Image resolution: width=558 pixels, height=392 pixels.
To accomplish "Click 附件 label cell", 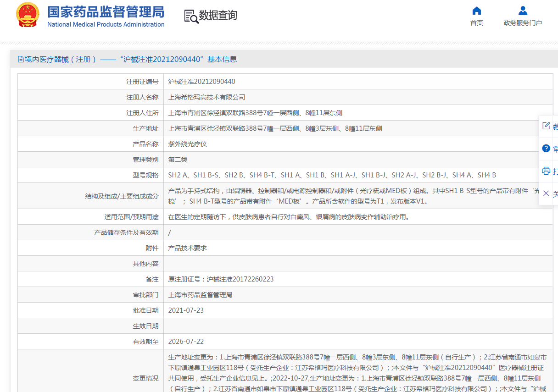I will coord(91,248).
